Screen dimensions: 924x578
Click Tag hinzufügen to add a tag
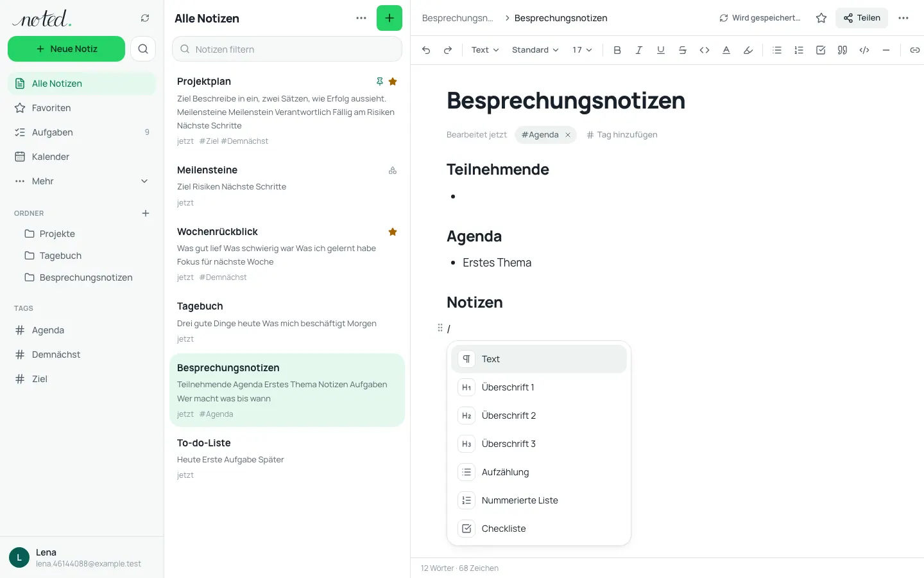click(x=622, y=135)
